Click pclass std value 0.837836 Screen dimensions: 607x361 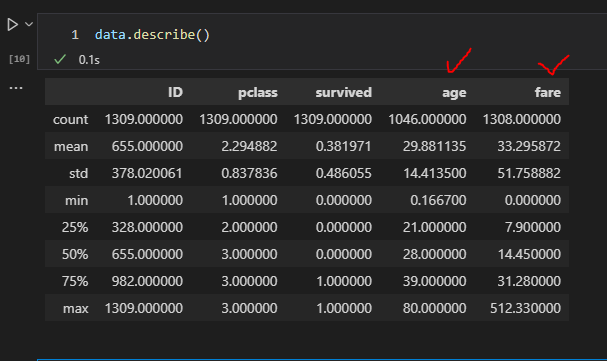coord(249,173)
